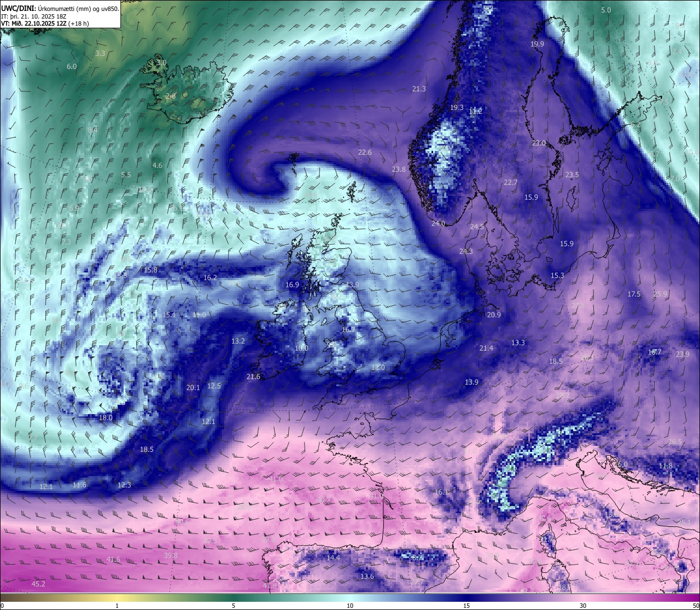Click the map value '20.9'

[494, 315]
